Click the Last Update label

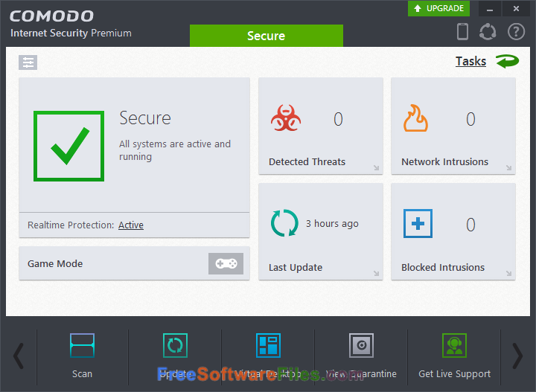point(296,267)
